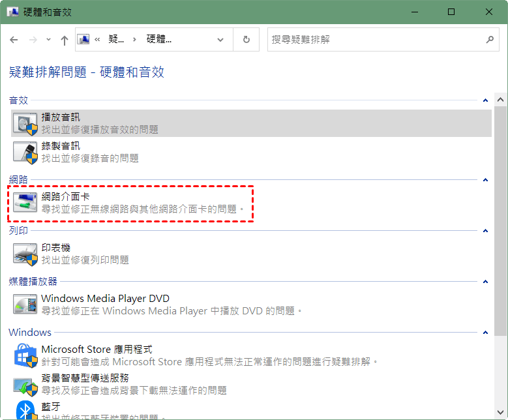
Task: Click description 尋找及修正會造成背景下載無法運作的問題
Action: point(134,391)
